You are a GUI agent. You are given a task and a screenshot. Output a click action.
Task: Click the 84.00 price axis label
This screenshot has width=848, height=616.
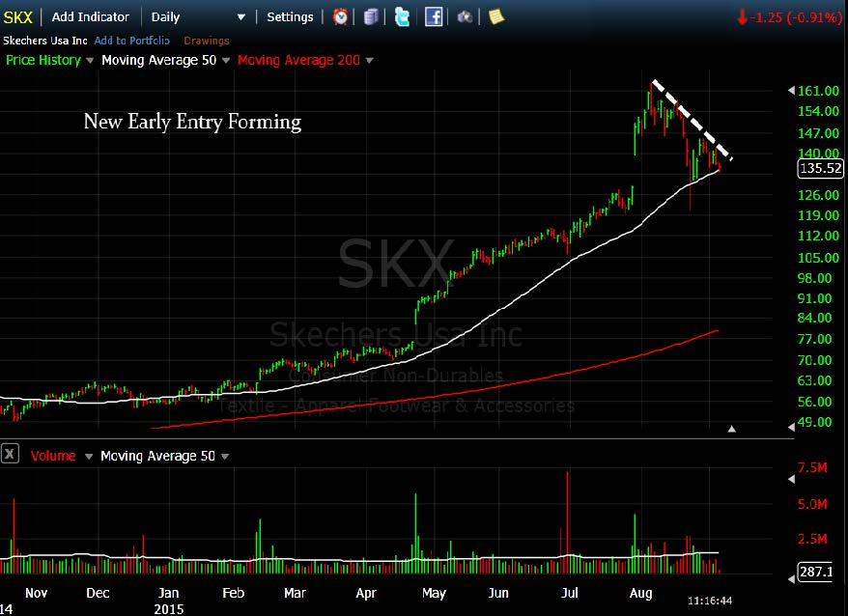point(814,318)
